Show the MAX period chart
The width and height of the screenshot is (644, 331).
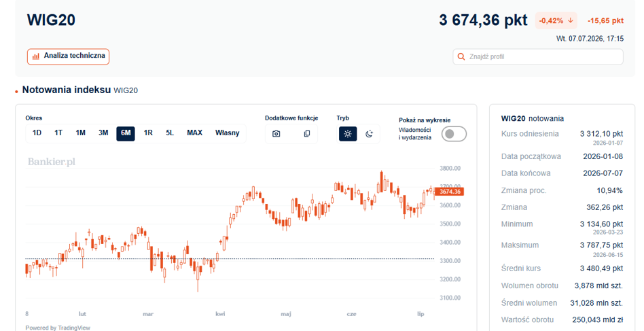(x=195, y=133)
